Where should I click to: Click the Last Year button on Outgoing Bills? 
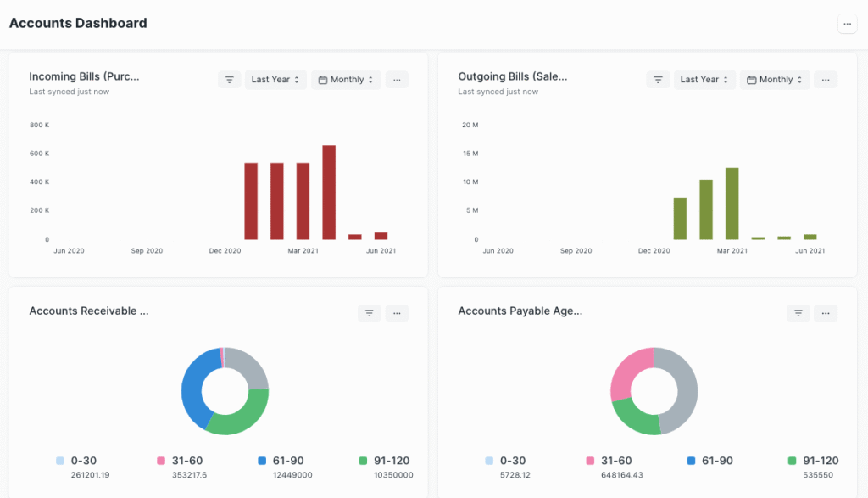(704, 79)
